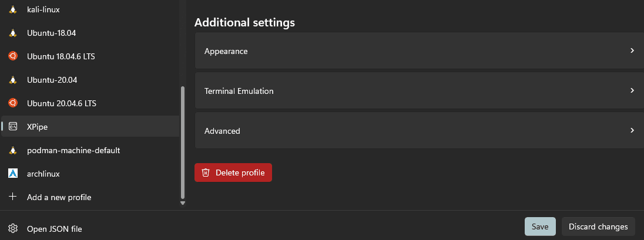Click the archlinux logo icon

[x=12, y=174]
